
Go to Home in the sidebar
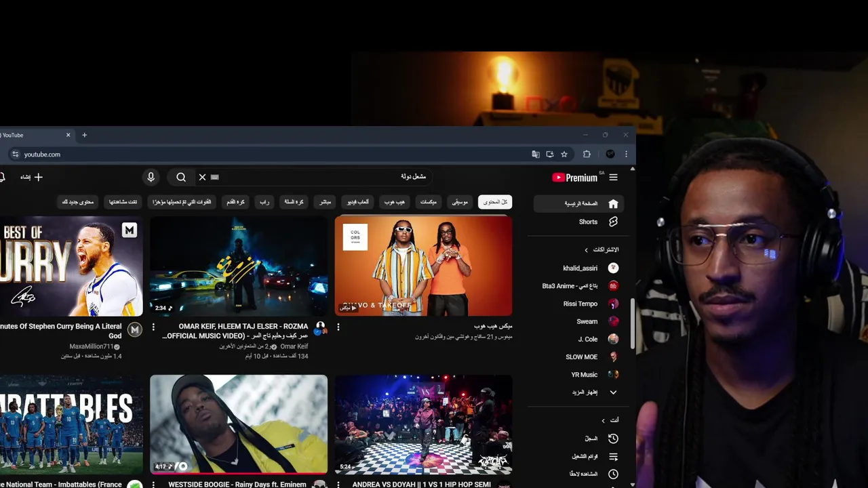(x=578, y=203)
